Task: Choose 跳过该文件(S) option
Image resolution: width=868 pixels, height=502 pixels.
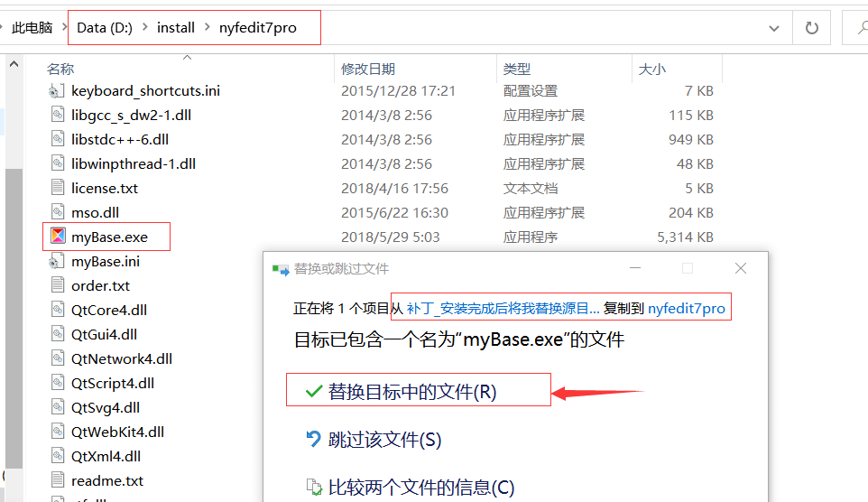Action: point(384,440)
